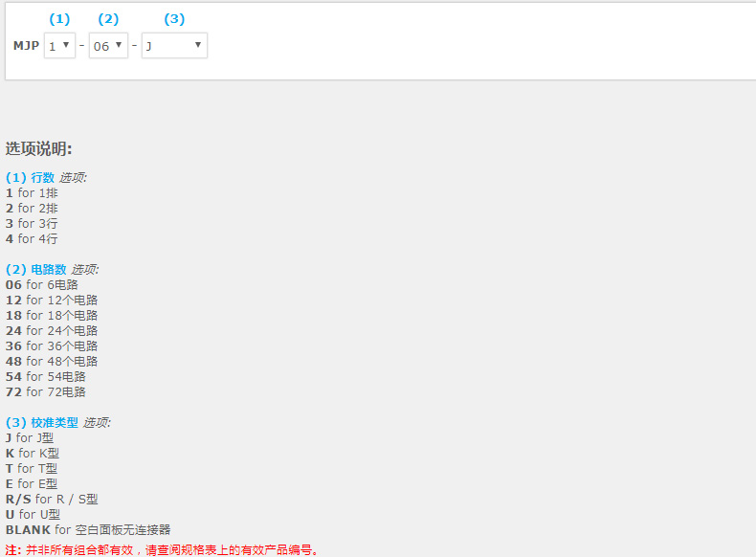Click the '48 for 48个电路' option line

click(51, 361)
